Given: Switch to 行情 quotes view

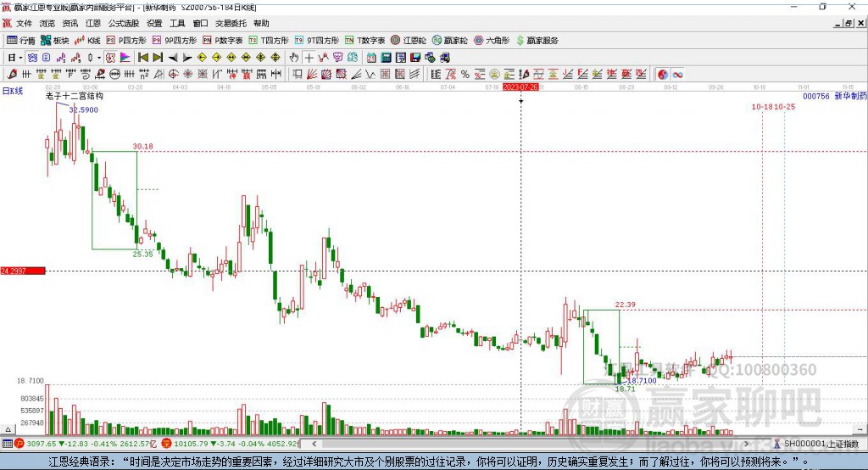Looking at the screenshot, I should coord(21,41).
